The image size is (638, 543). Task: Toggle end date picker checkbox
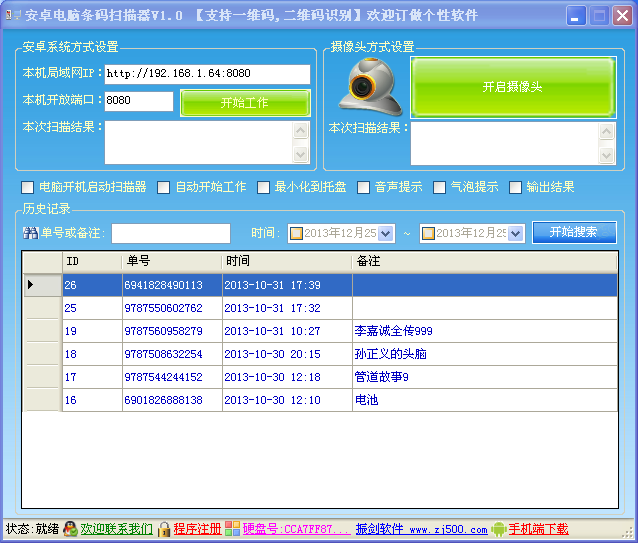pyautogui.click(x=428, y=233)
